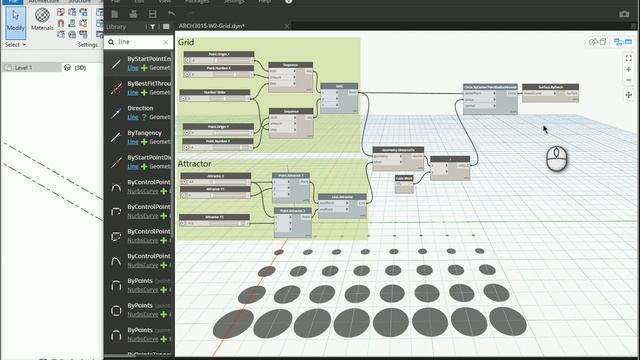
Task: Expand the Number Slider settings chevron
Action: pos(183,98)
